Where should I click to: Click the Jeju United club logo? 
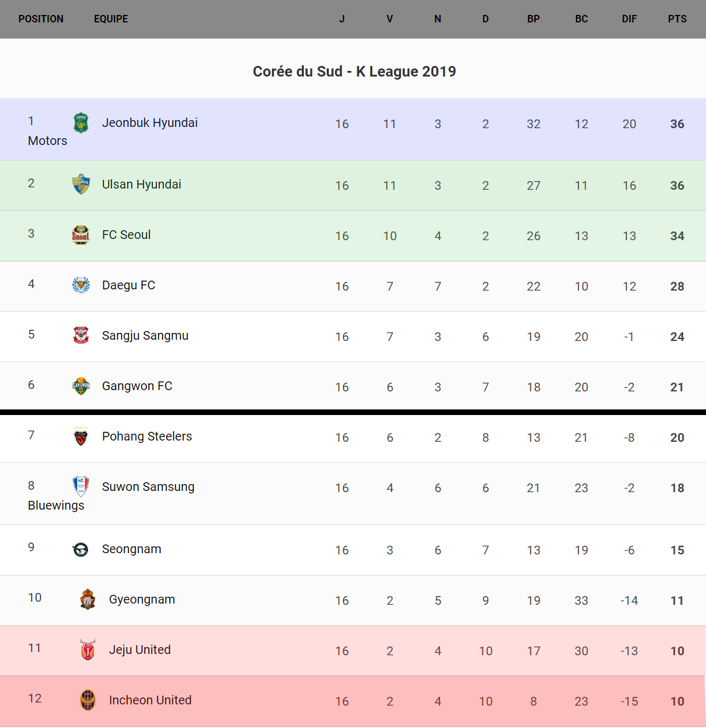point(88,650)
